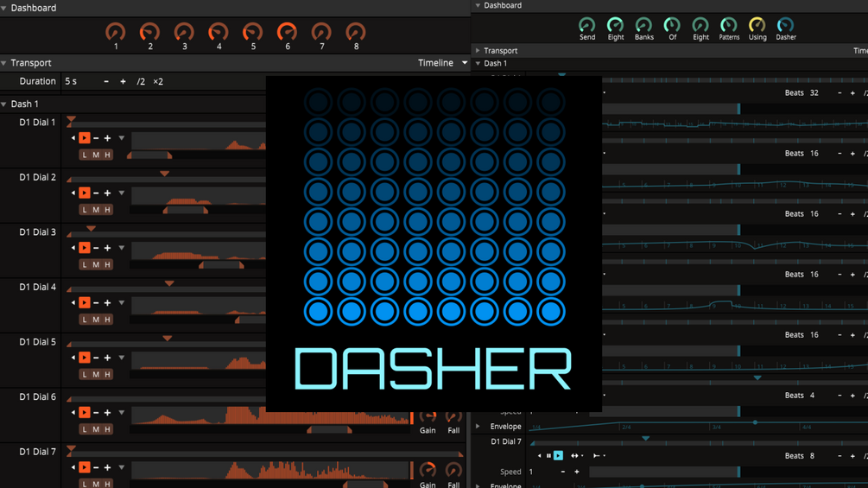Collapse the left Dash 1 section
The height and width of the screenshot is (488, 868).
[x=3, y=104]
